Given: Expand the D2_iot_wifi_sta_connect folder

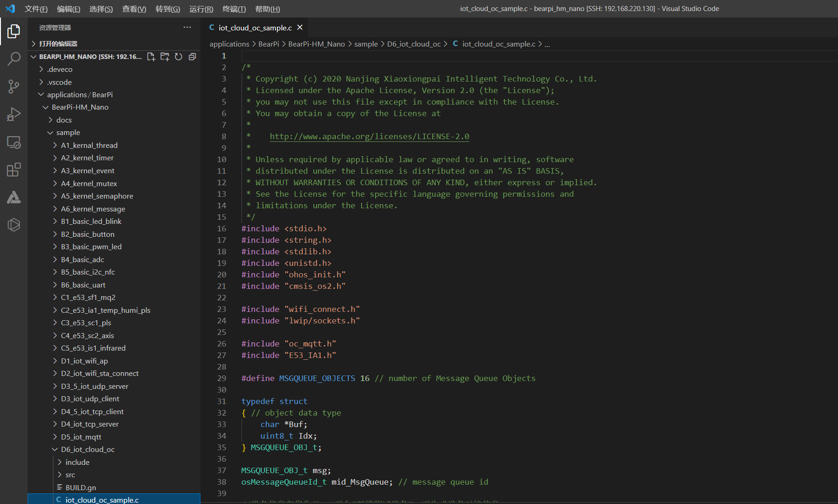Looking at the screenshot, I should [114, 373].
